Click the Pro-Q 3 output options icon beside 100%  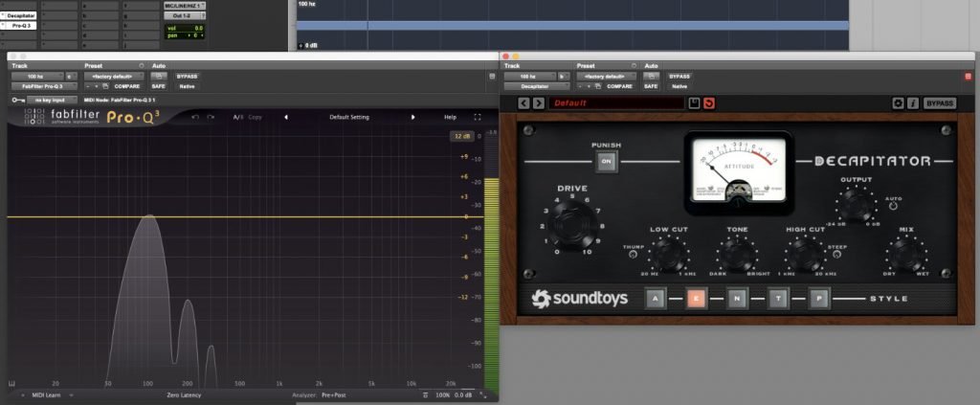coord(426,395)
